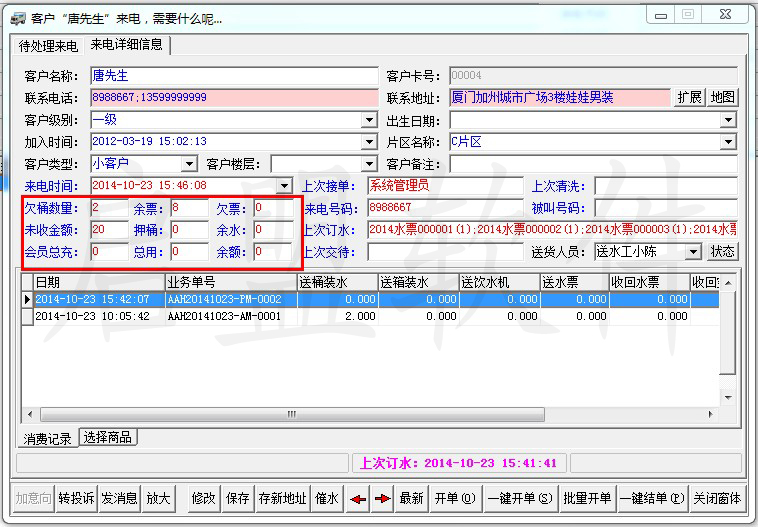Switch to the 待处理来电 tab
The width and height of the screenshot is (758, 527).
50,46
